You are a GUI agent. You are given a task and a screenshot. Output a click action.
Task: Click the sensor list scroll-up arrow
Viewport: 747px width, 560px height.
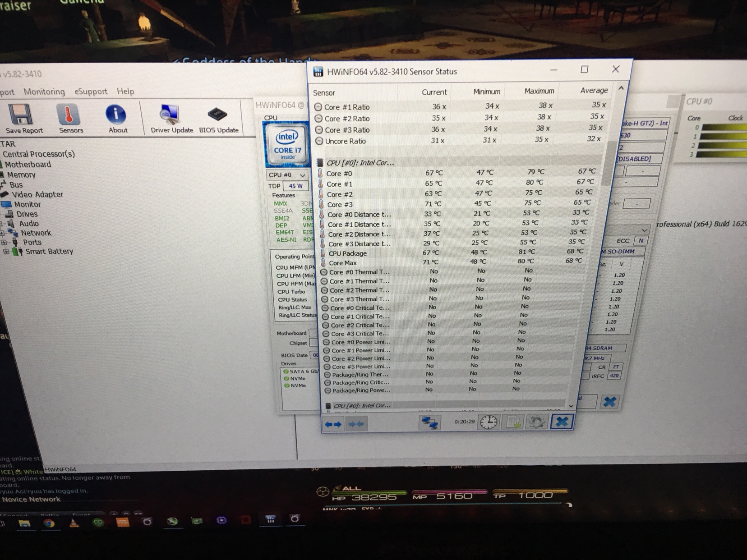click(x=621, y=88)
